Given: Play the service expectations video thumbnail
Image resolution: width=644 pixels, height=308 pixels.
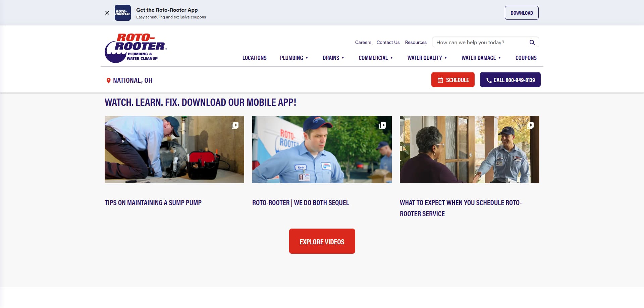Looking at the screenshot, I should (x=470, y=149).
